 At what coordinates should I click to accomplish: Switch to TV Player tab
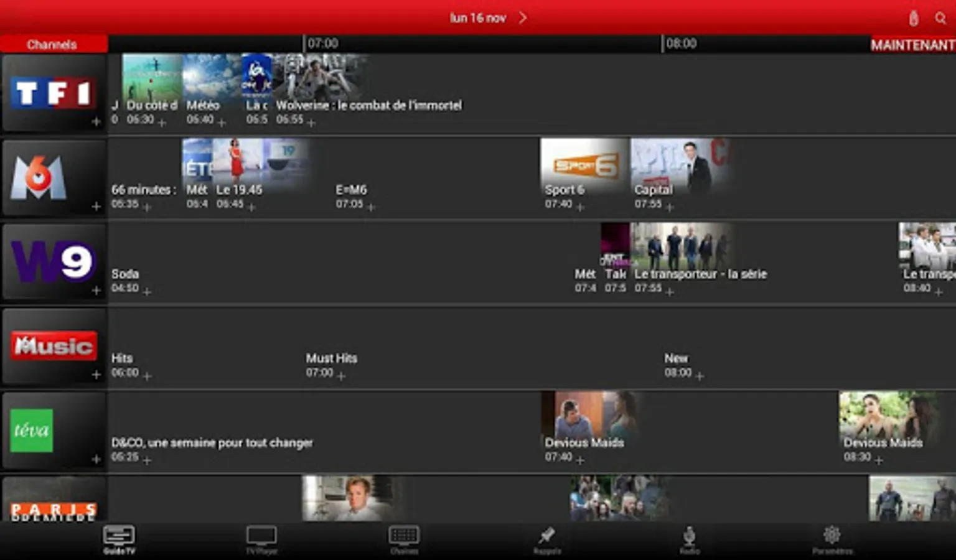[261, 540]
